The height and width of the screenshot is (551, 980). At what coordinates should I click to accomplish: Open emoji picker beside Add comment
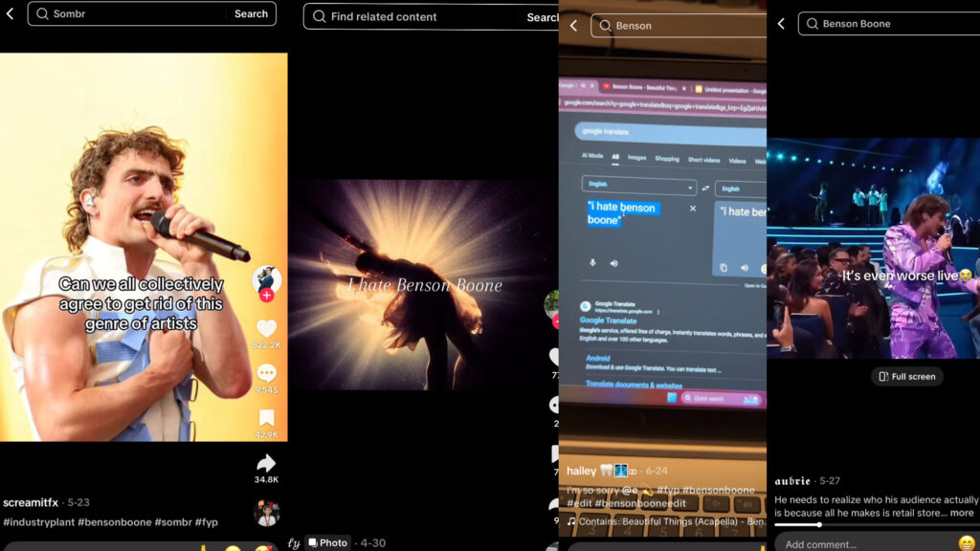(x=967, y=543)
